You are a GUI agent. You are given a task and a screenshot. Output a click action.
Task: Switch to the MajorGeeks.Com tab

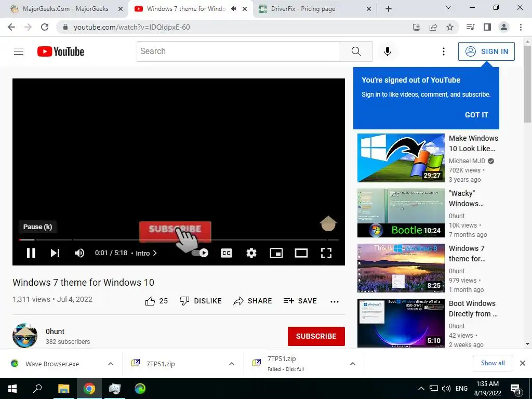tap(65, 9)
